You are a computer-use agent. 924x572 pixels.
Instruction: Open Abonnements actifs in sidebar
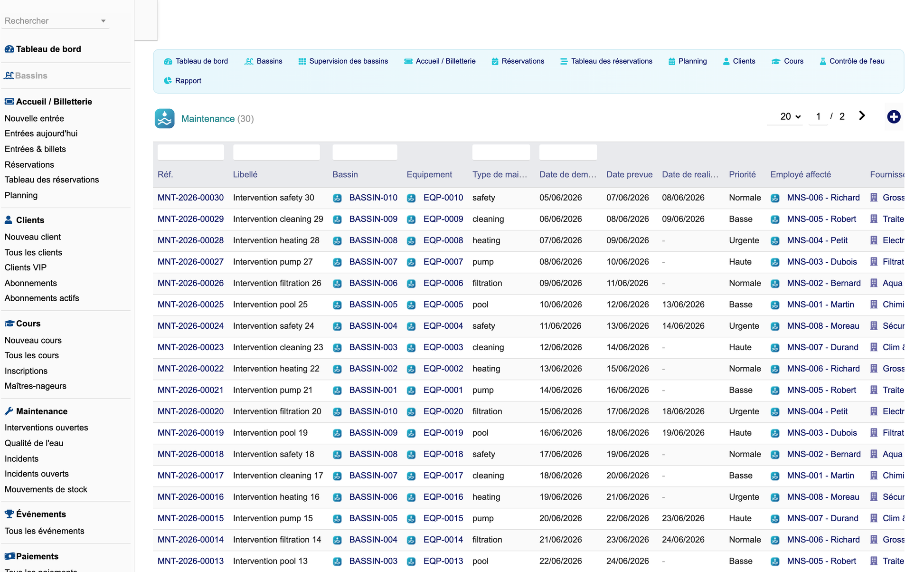click(42, 298)
